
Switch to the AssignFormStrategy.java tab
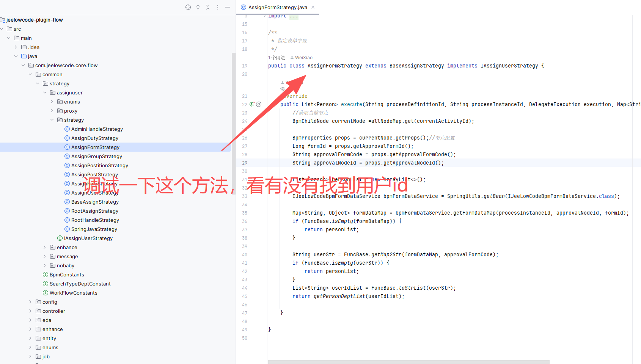(x=278, y=7)
